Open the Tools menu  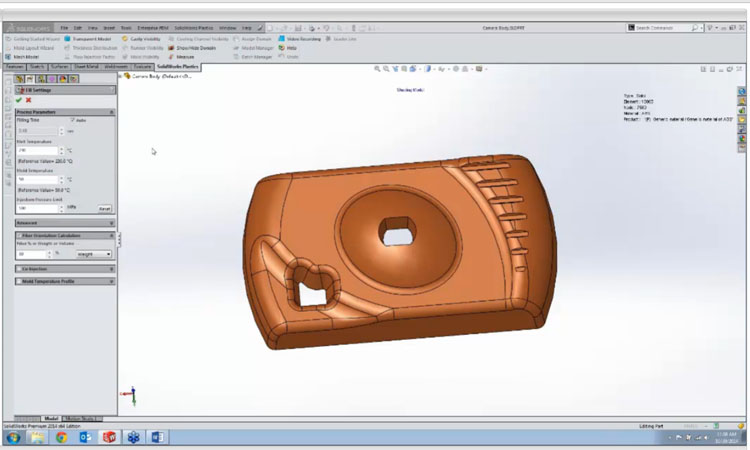coord(125,28)
